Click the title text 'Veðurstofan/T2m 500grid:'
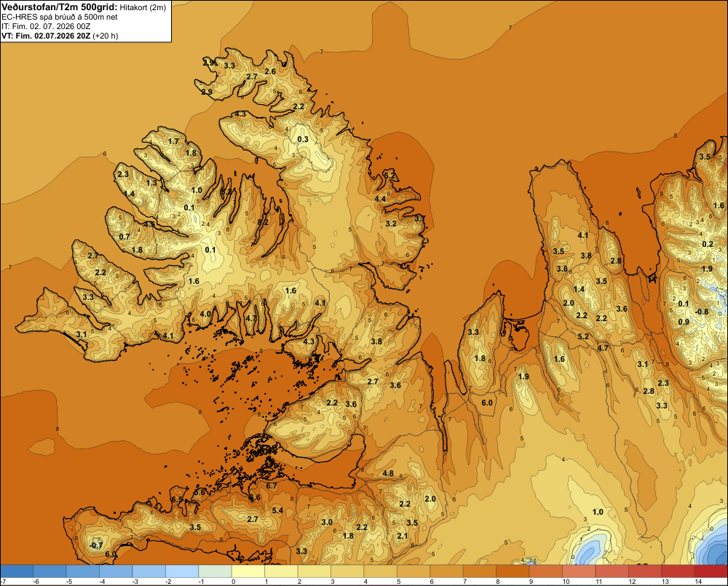 pyautogui.click(x=60, y=7)
